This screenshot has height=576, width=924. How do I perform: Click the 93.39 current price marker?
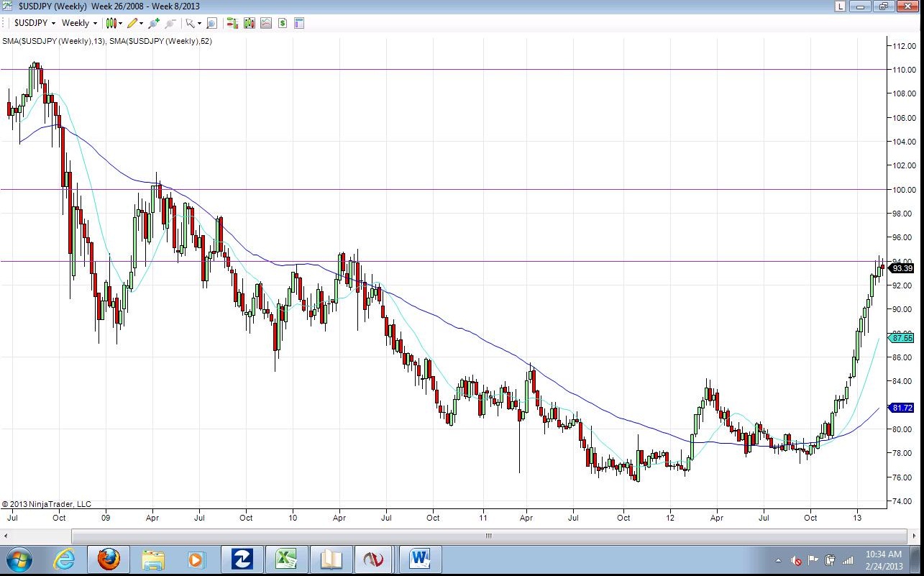[902, 268]
